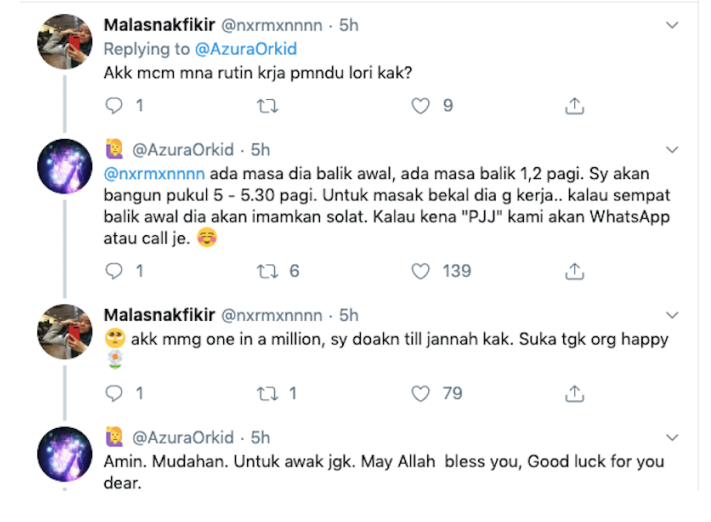The image size is (711, 522).
Task: Reply to the first Malasnakfikir tweet
Action: [114, 106]
